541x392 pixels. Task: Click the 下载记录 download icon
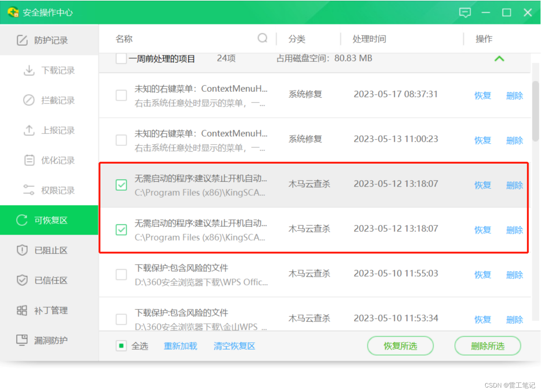pos(29,70)
